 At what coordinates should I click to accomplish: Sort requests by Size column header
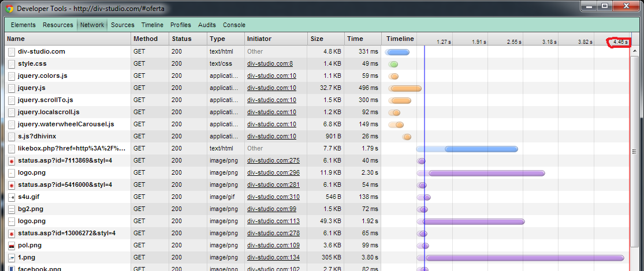point(317,39)
